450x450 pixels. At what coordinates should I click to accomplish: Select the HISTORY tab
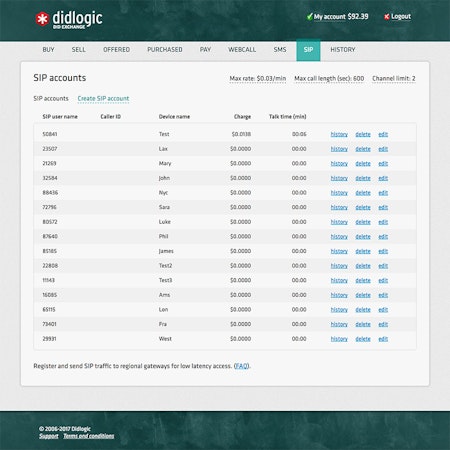[343, 50]
